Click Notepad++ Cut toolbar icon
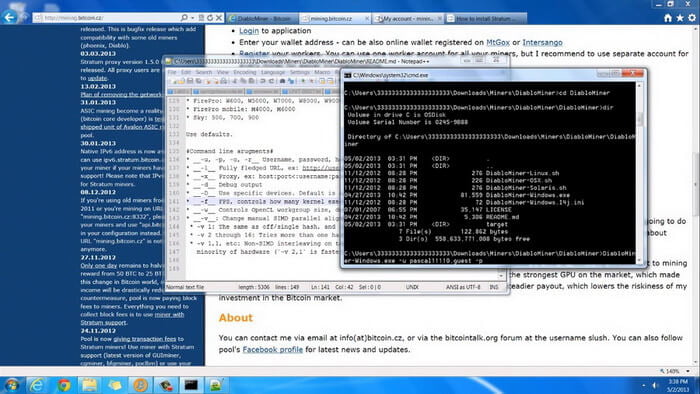This screenshot has width=700, height=394. click(x=235, y=81)
